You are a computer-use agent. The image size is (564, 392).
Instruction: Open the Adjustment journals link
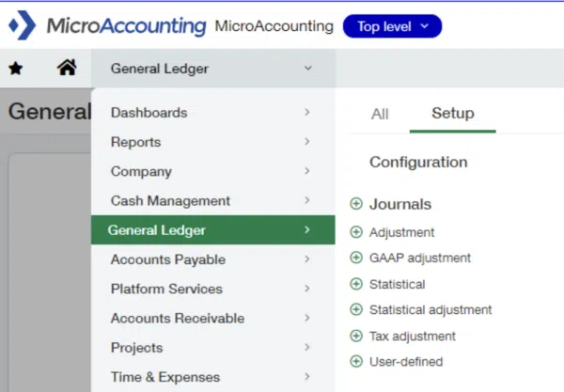coord(401,232)
